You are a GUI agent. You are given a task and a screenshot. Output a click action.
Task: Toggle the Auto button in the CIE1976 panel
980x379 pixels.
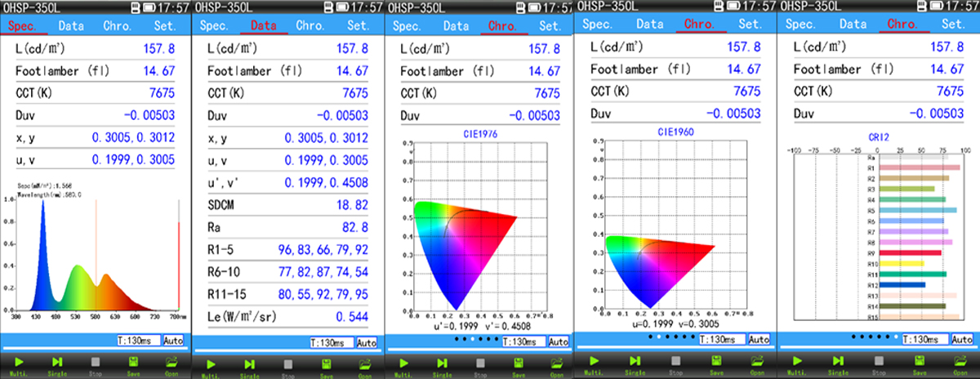(558, 341)
